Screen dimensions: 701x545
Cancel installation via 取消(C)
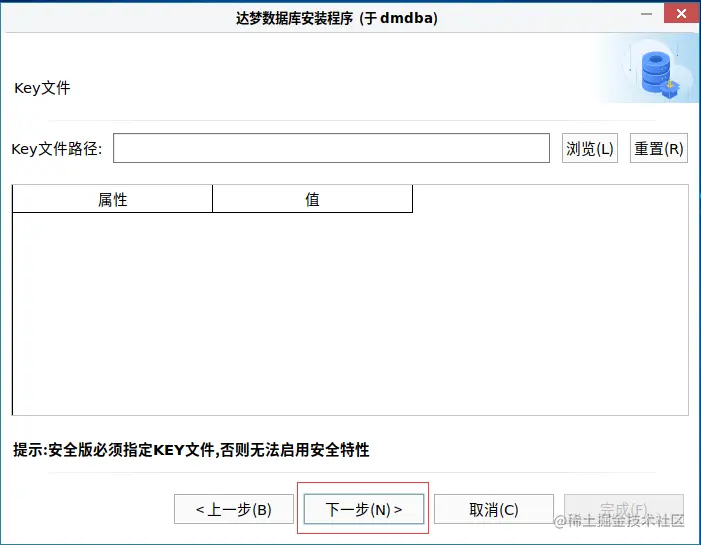coord(494,509)
